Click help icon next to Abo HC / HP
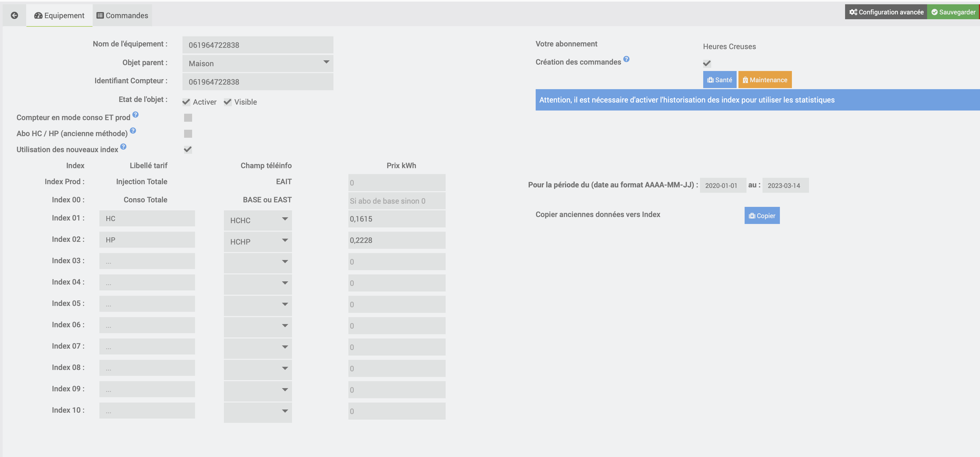Image resolution: width=980 pixels, height=457 pixels. (x=133, y=131)
